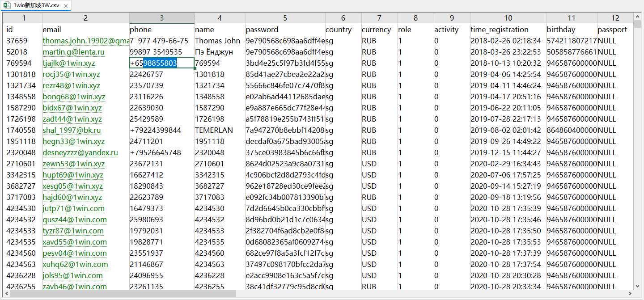Select the id cell 4236228
The image size is (644, 300).
point(23,275)
